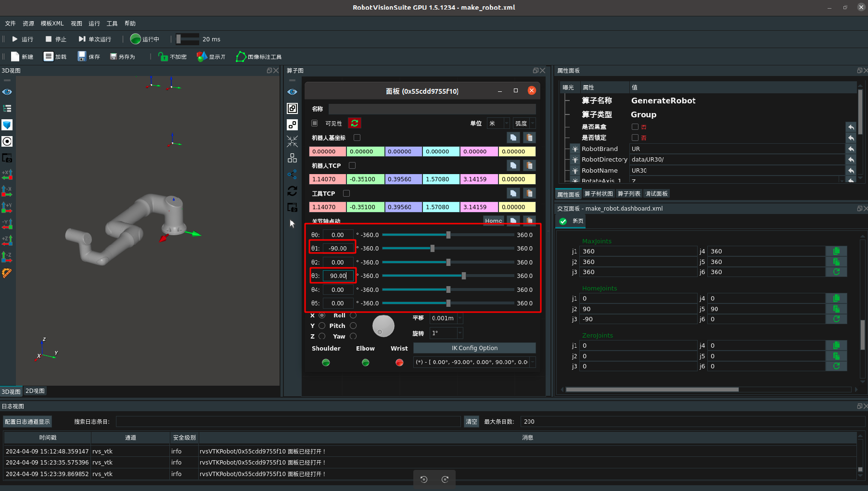This screenshot has height=491, width=868.
Task: Click the θ3 joint slider handle
Action: (x=464, y=276)
